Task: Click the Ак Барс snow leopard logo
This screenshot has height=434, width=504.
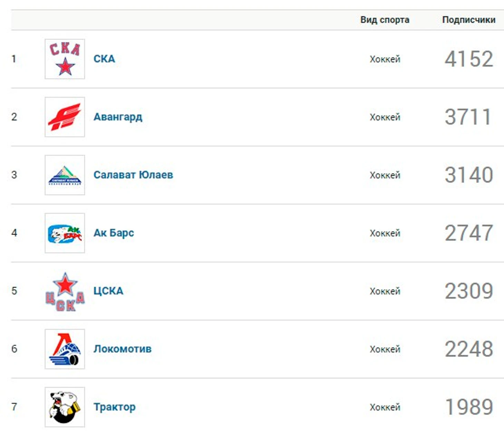Action: (65, 233)
